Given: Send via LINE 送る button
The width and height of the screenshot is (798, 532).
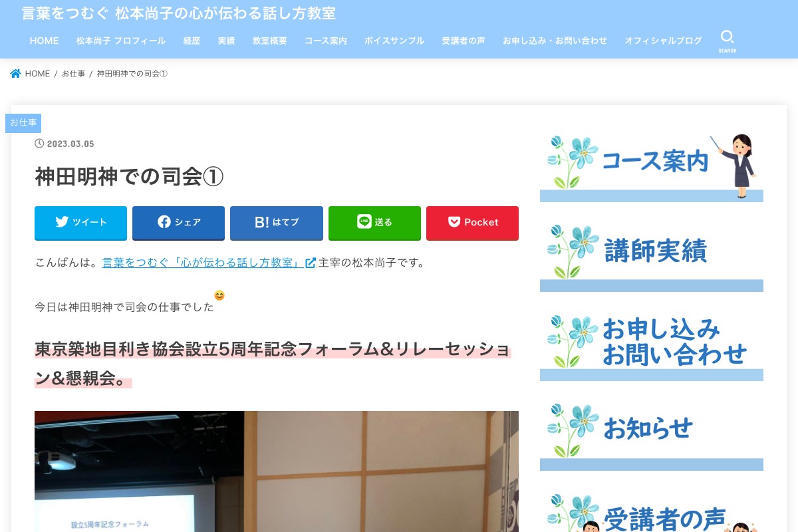Looking at the screenshot, I should [374, 223].
